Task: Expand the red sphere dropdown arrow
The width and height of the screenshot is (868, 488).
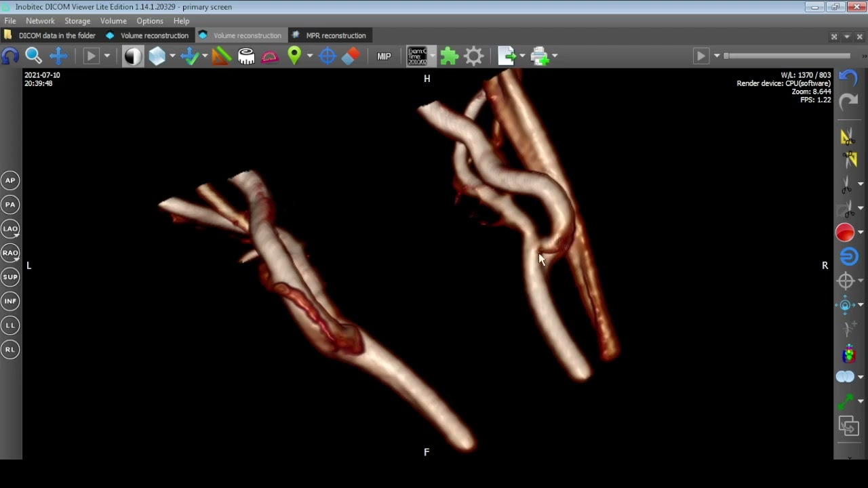Action: click(861, 232)
